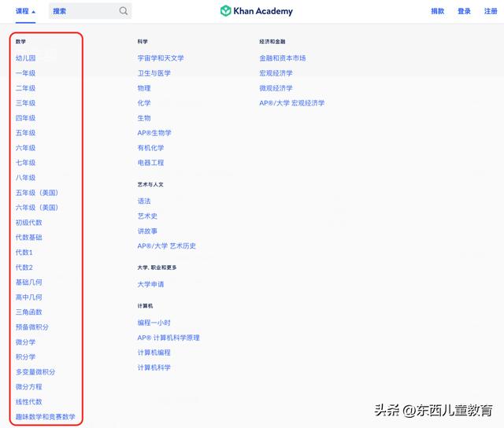Click the 计算机 section heading
Viewport: 504px width, 428px height.
click(145, 306)
